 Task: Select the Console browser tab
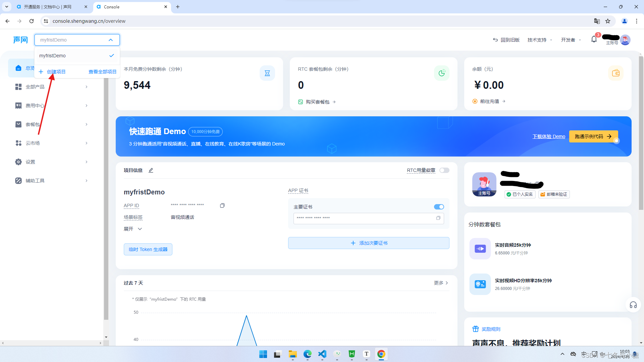coord(132,7)
